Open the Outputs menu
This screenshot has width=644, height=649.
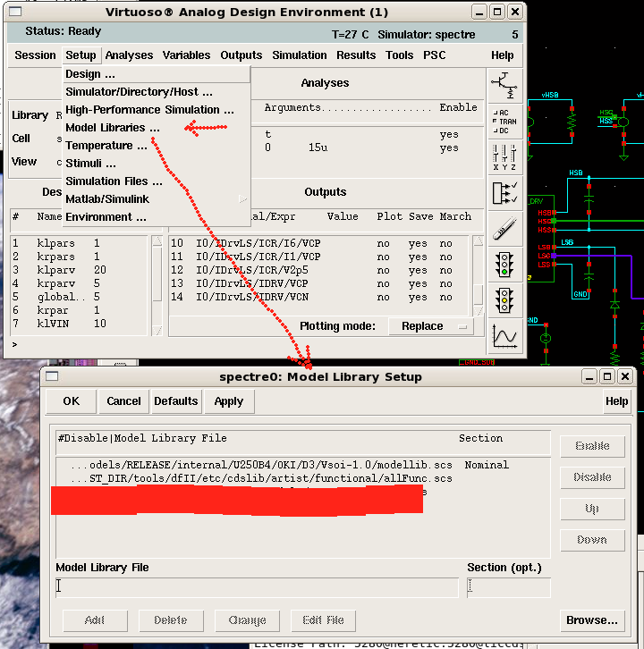(x=241, y=55)
